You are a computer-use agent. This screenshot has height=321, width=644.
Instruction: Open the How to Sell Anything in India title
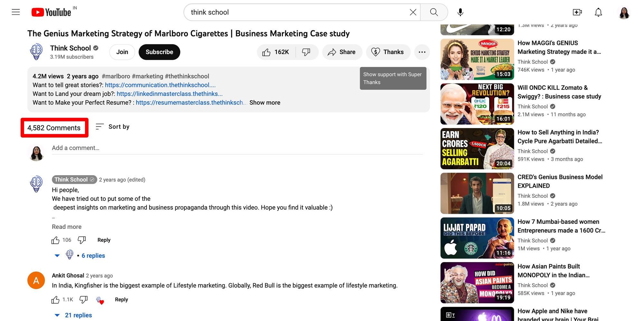click(560, 137)
